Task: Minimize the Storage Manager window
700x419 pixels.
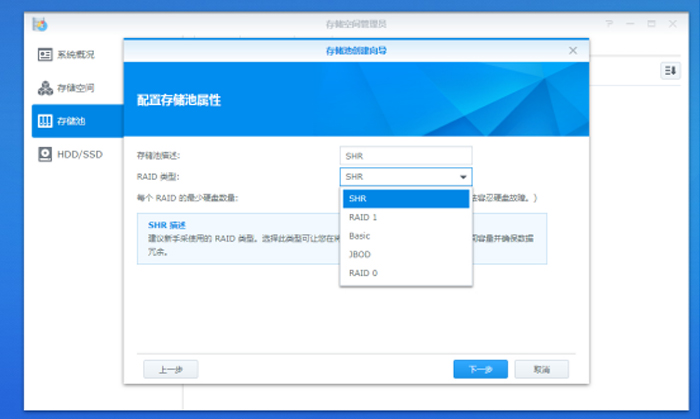Action: point(630,24)
